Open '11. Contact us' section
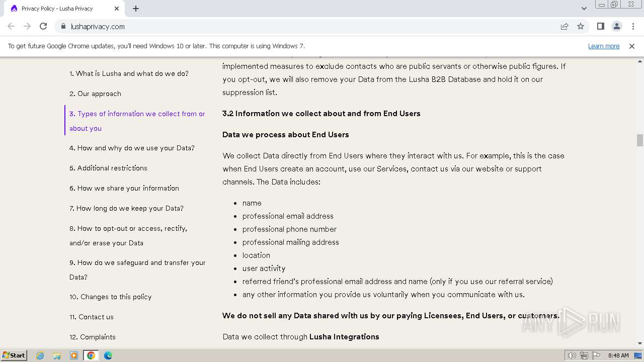 coord(92,317)
